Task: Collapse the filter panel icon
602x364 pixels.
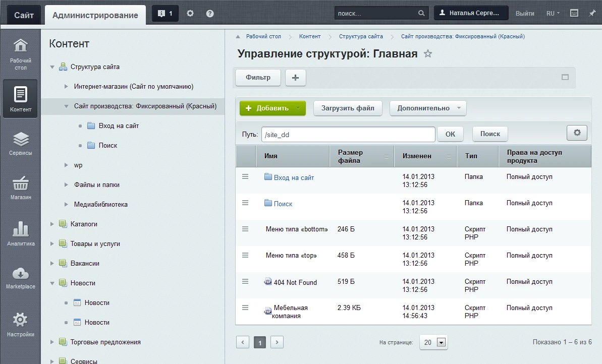Action: [x=565, y=77]
